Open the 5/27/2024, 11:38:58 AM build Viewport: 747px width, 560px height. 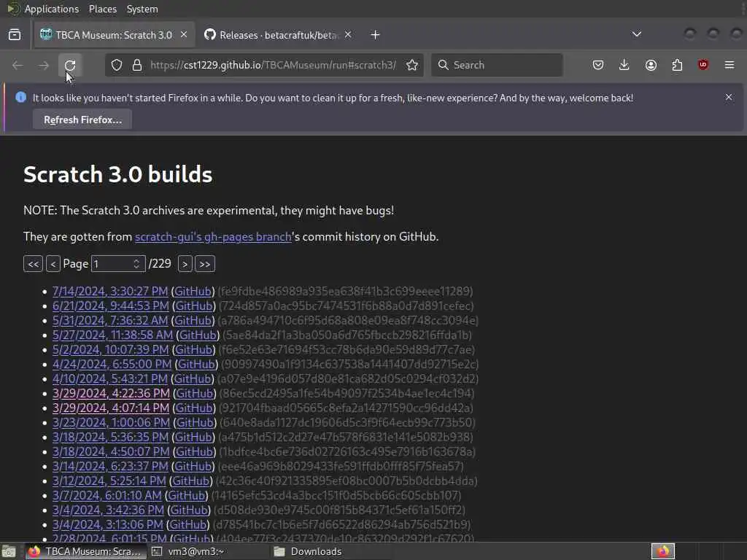[x=112, y=335]
